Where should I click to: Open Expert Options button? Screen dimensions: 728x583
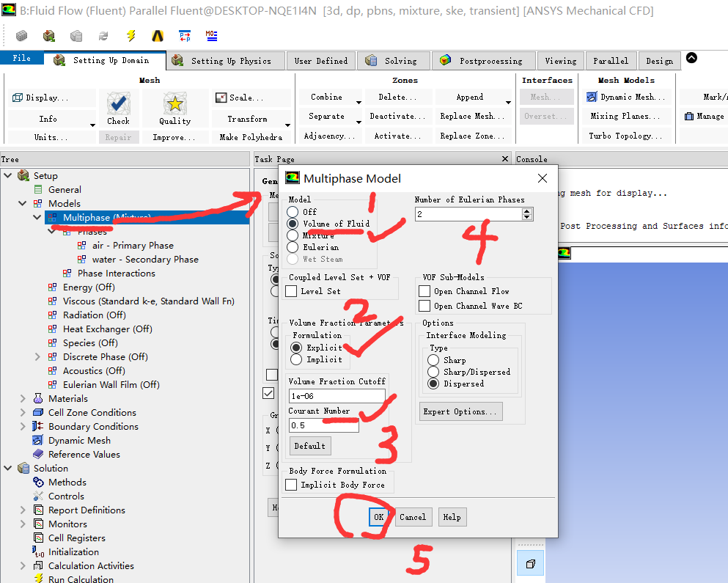point(460,411)
